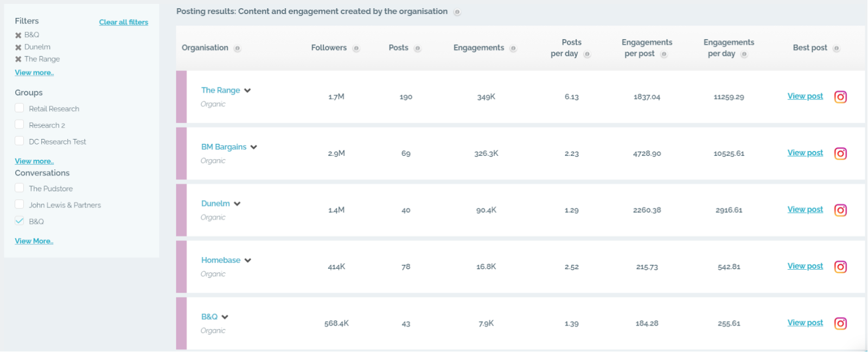Click View more under Groups

pyautogui.click(x=34, y=161)
